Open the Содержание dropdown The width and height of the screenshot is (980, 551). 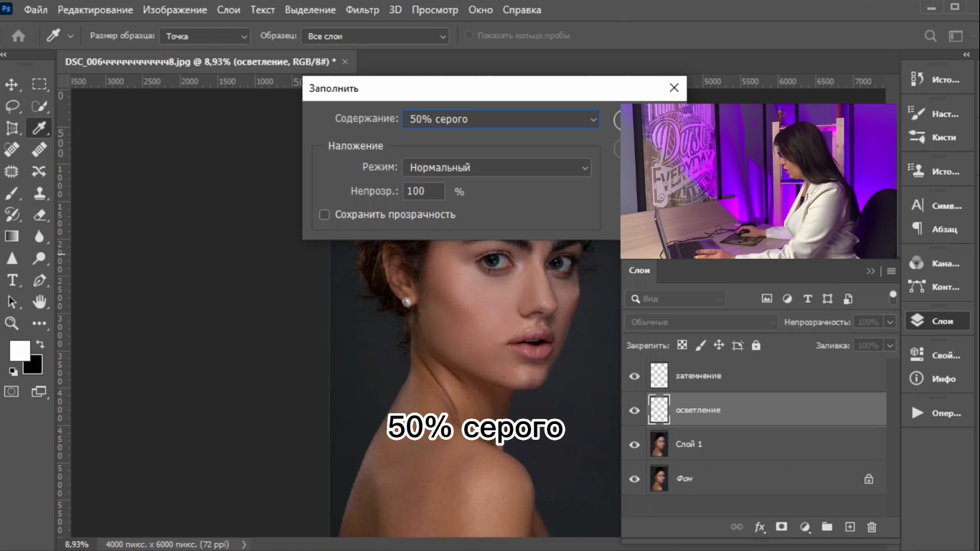coord(501,119)
